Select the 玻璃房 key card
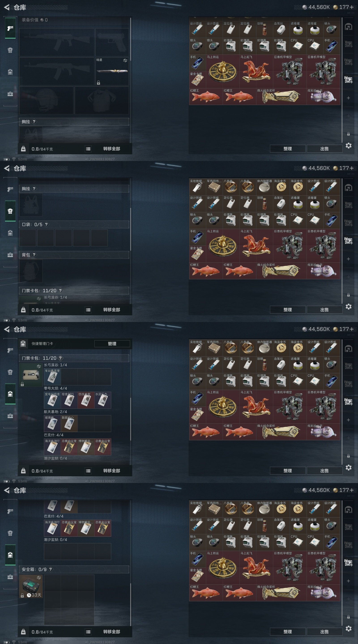 click(52, 424)
